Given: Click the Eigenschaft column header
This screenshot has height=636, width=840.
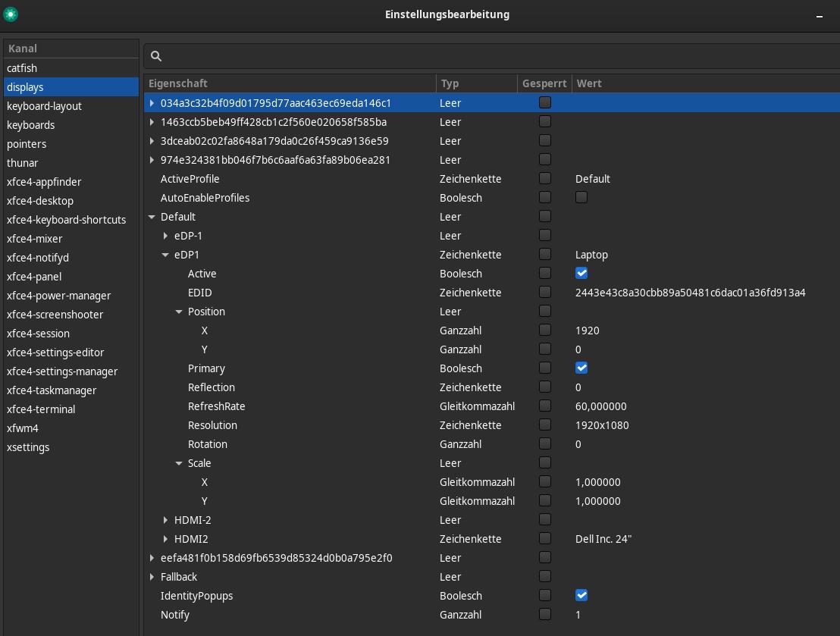Looking at the screenshot, I should (179, 83).
